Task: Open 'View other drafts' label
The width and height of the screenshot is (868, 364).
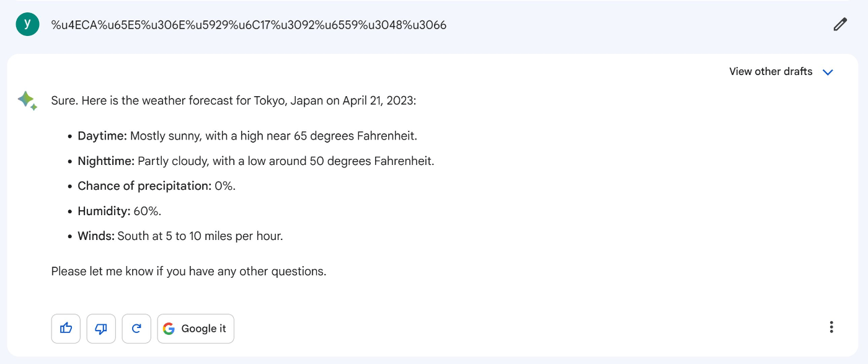Action: tap(771, 71)
